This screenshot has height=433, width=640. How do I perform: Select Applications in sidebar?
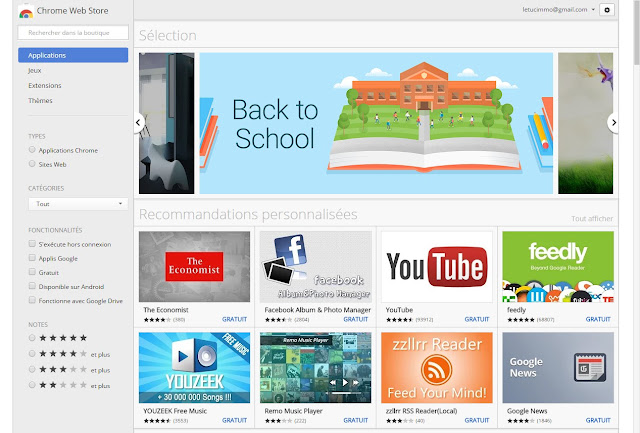point(73,55)
